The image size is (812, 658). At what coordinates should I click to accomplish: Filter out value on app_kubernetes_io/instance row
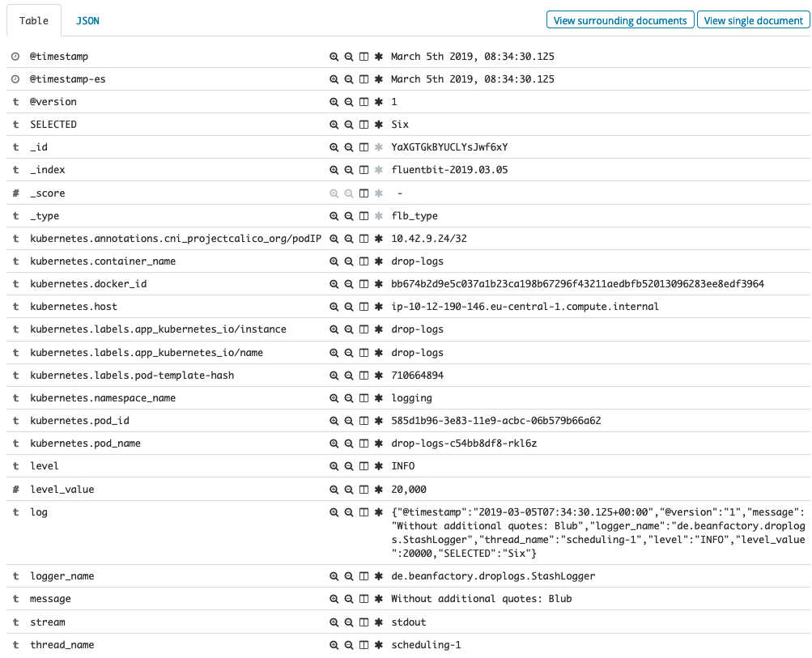[349, 329]
